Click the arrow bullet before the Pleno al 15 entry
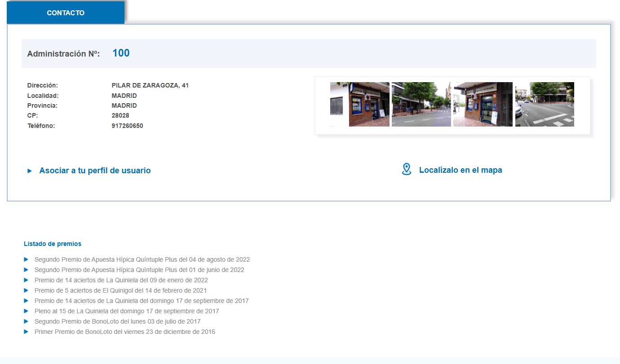The height and width of the screenshot is (364, 620). pos(26,311)
